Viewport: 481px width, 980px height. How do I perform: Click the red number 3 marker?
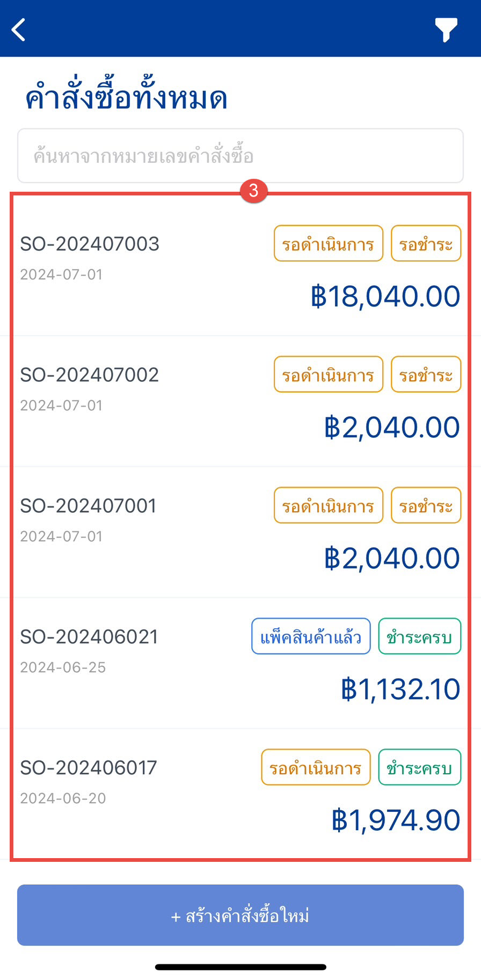(253, 191)
